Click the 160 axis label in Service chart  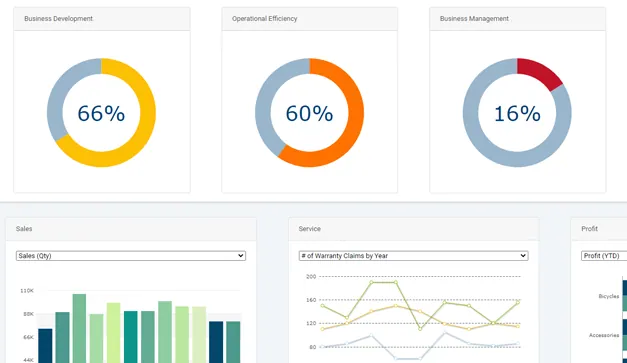point(311,300)
